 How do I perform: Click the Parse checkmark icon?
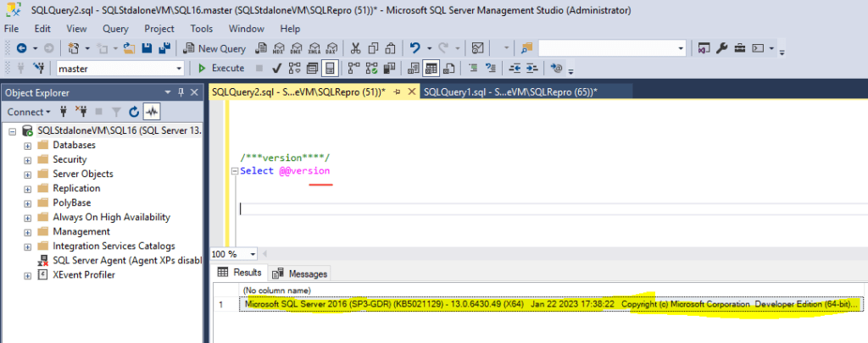pos(277,68)
